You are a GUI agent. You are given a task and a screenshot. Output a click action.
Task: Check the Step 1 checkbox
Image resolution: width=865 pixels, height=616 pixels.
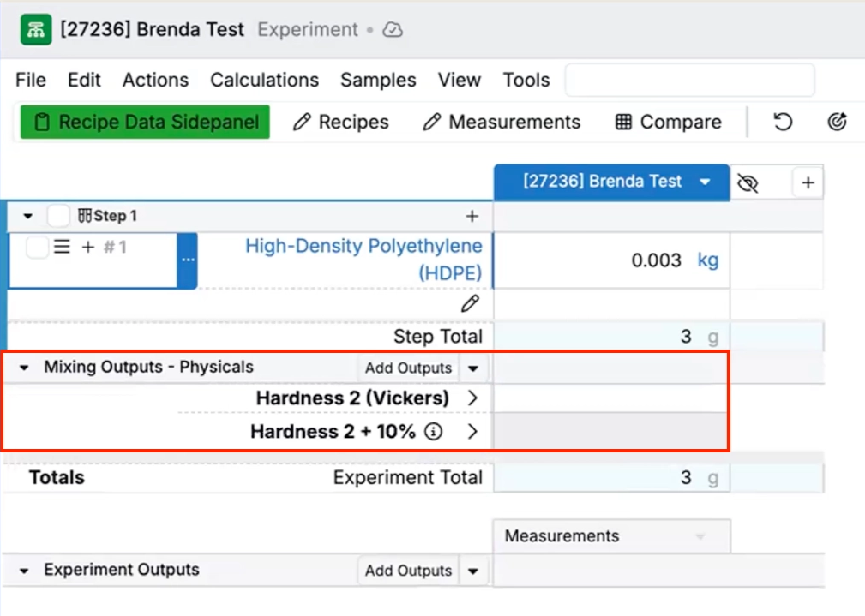point(58,216)
